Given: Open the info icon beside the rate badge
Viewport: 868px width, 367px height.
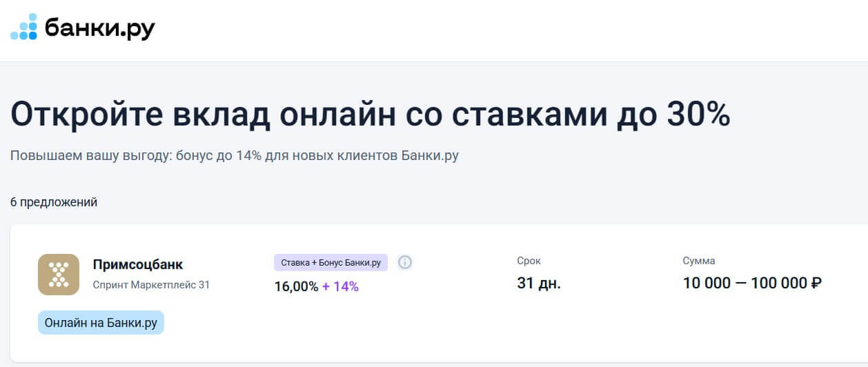Looking at the screenshot, I should point(405,262).
